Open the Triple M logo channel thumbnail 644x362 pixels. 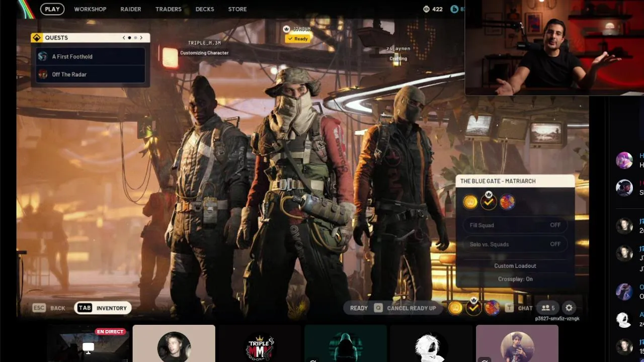pos(260,343)
